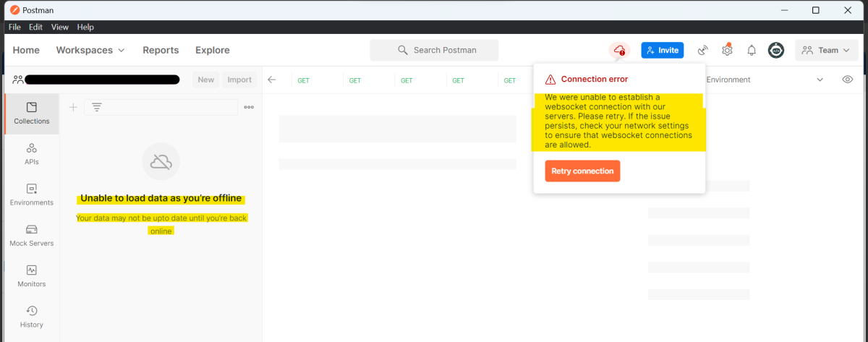Image resolution: width=868 pixels, height=342 pixels.
Task: Open the three-dot options in collections panel
Action: 249,107
